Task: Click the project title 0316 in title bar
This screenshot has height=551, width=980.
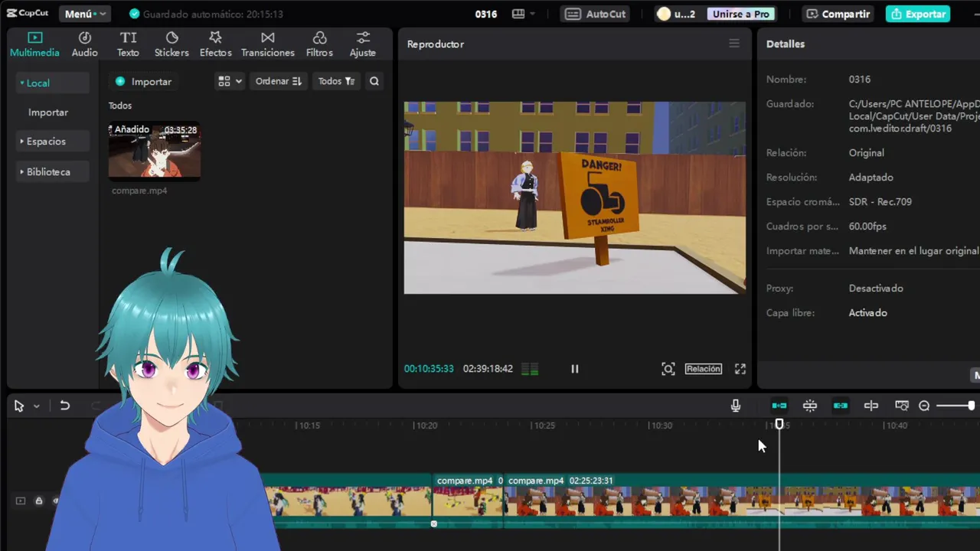Action: [485, 14]
